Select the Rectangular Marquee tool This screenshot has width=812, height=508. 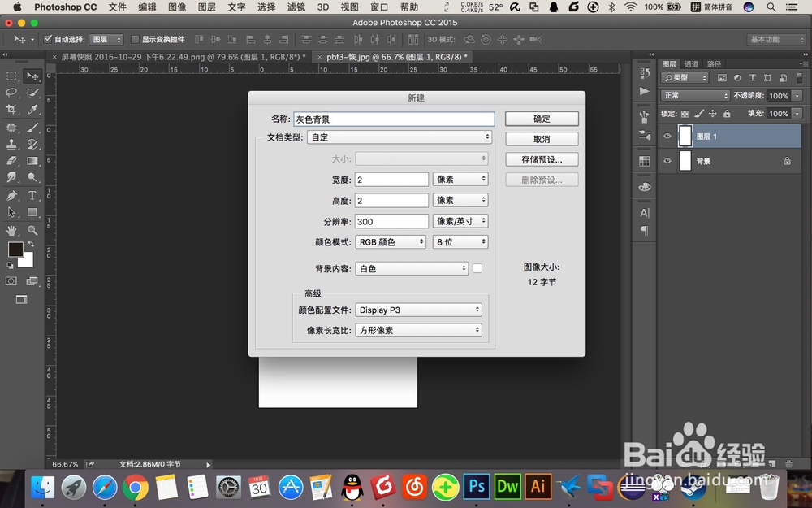[11, 76]
